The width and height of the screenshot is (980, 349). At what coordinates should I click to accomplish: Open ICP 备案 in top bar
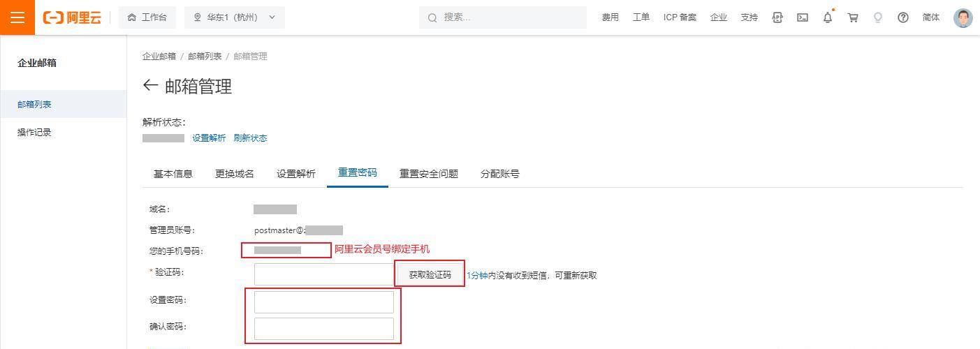(680, 17)
